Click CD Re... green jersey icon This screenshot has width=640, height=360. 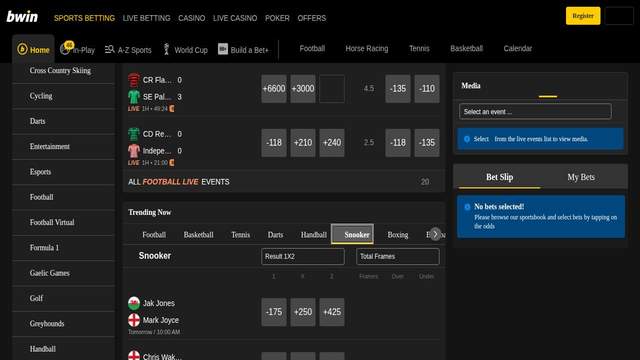(x=134, y=134)
